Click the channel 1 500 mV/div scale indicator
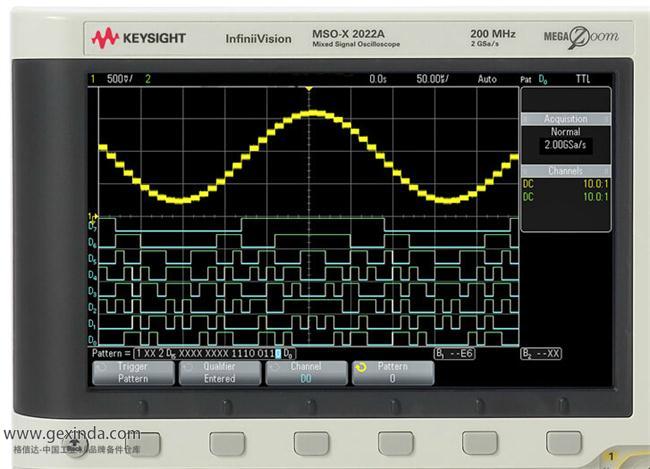Screen dimensions: 650x469 click(119, 78)
